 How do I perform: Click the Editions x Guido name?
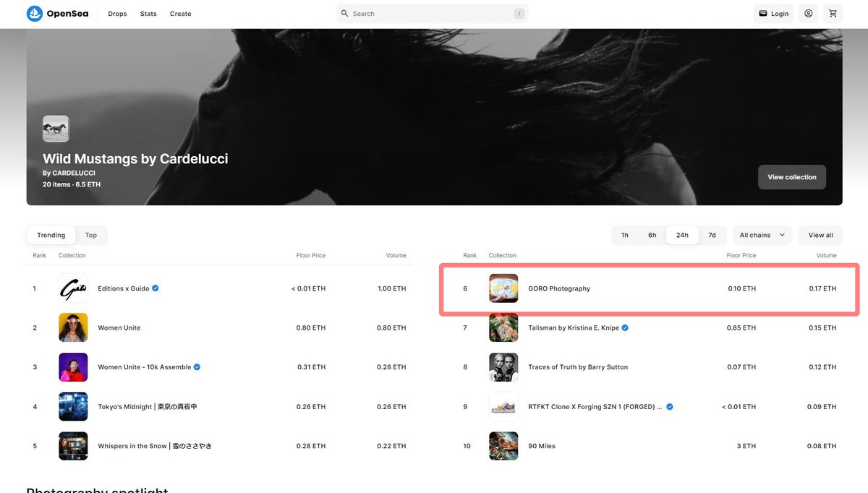click(124, 288)
